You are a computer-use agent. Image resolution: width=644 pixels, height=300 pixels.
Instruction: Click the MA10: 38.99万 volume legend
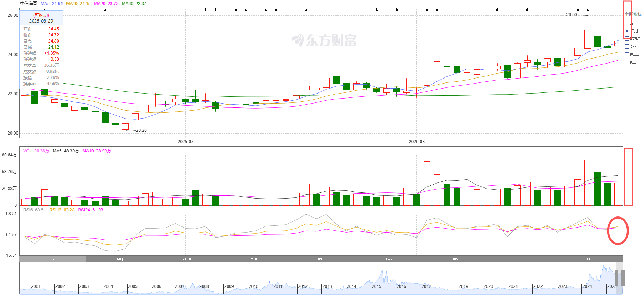[97, 151]
